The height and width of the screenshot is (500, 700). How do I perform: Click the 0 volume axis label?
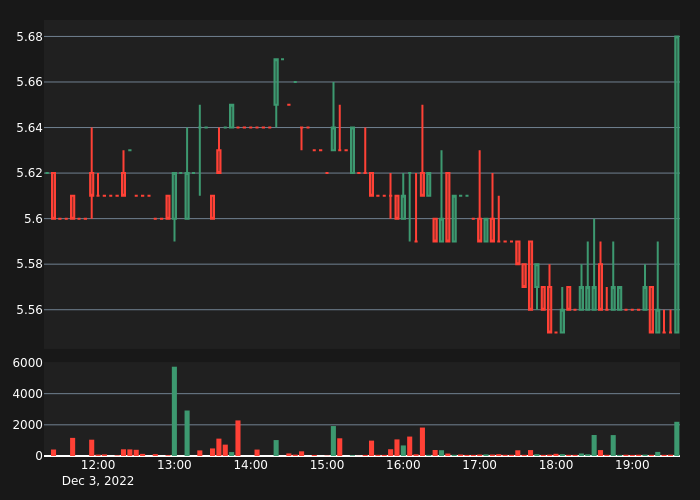(x=39, y=456)
